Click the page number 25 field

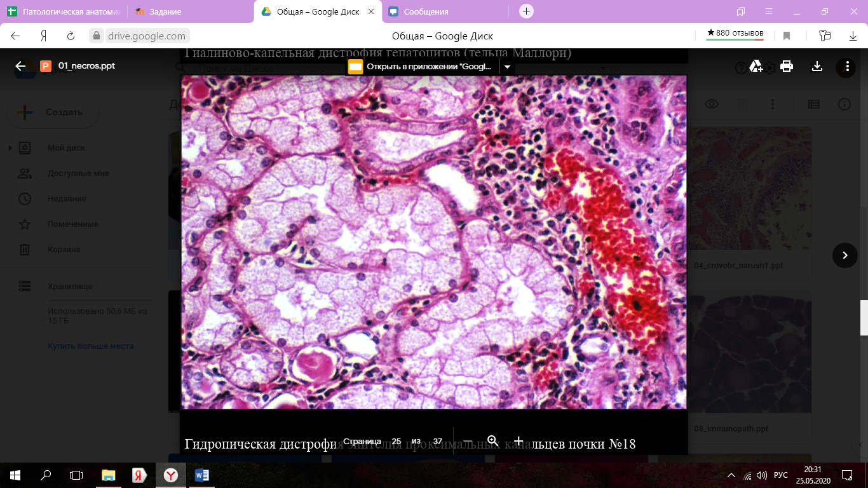point(396,441)
